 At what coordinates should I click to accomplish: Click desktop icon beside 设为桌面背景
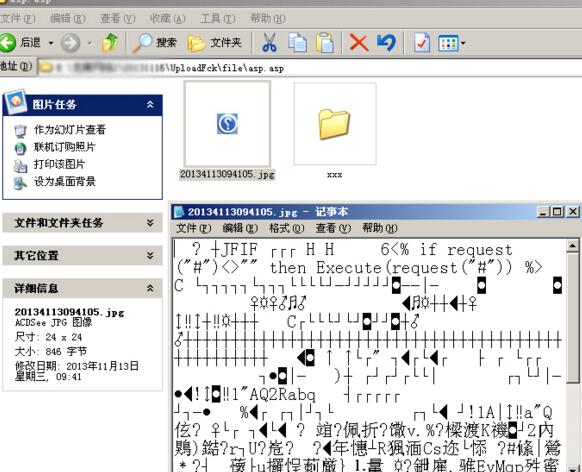(x=20, y=183)
